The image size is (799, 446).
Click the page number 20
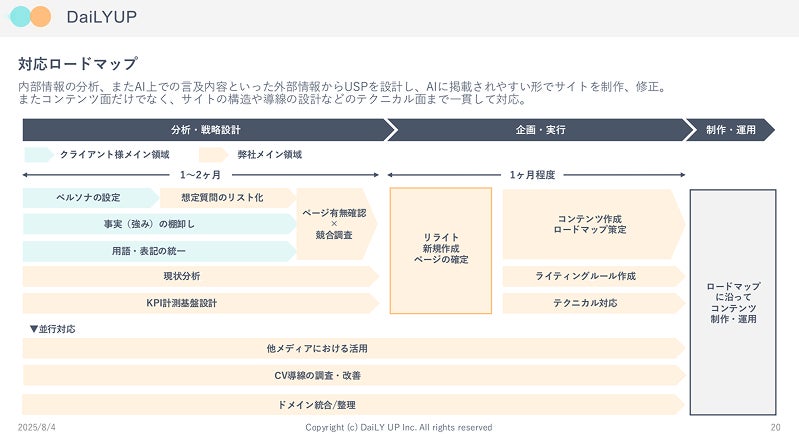pos(775,427)
